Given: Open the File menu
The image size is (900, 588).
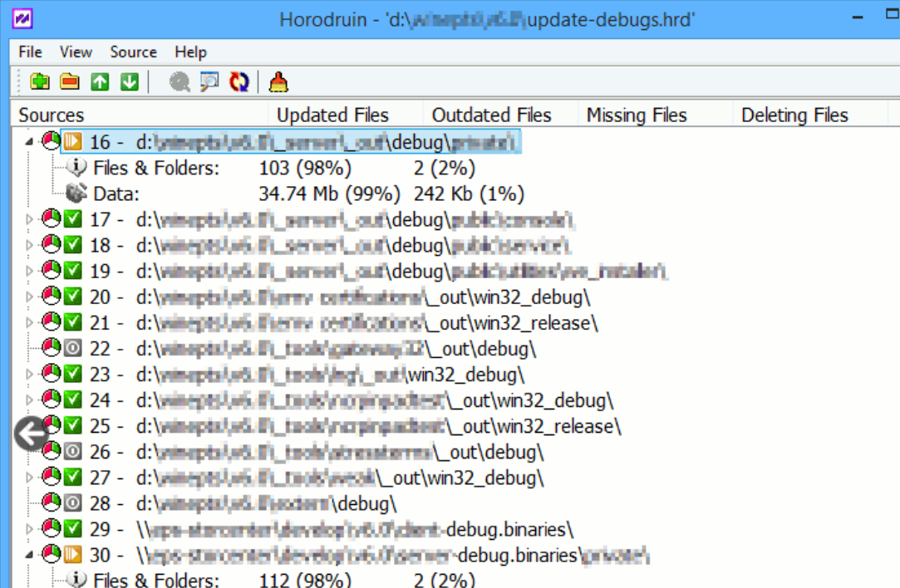Looking at the screenshot, I should tap(30, 51).
